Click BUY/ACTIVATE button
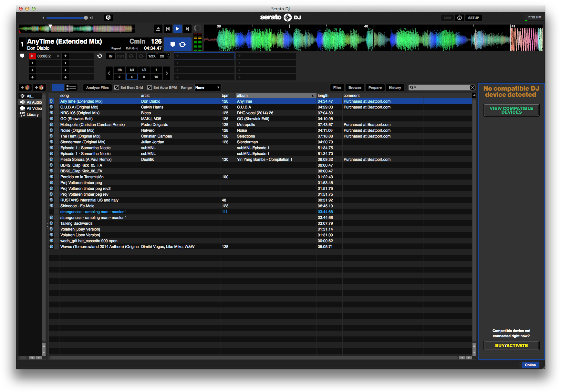Viewport: 561px width, 392px height. tap(511, 346)
